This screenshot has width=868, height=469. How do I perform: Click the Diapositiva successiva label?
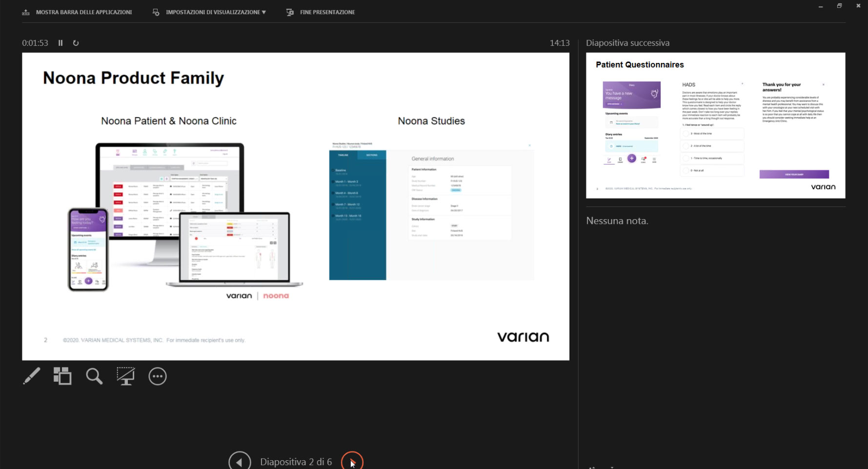(628, 43)
